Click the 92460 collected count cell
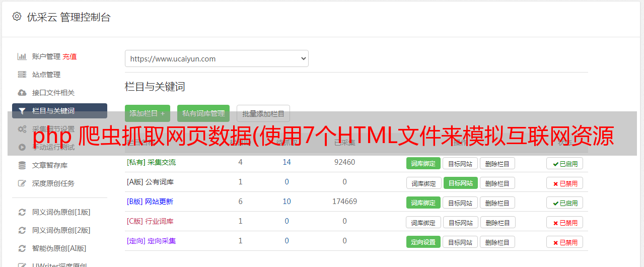Image resolution: width=644 pixels, height=267 pixels. pyautogui.click(x=344, y=162)
